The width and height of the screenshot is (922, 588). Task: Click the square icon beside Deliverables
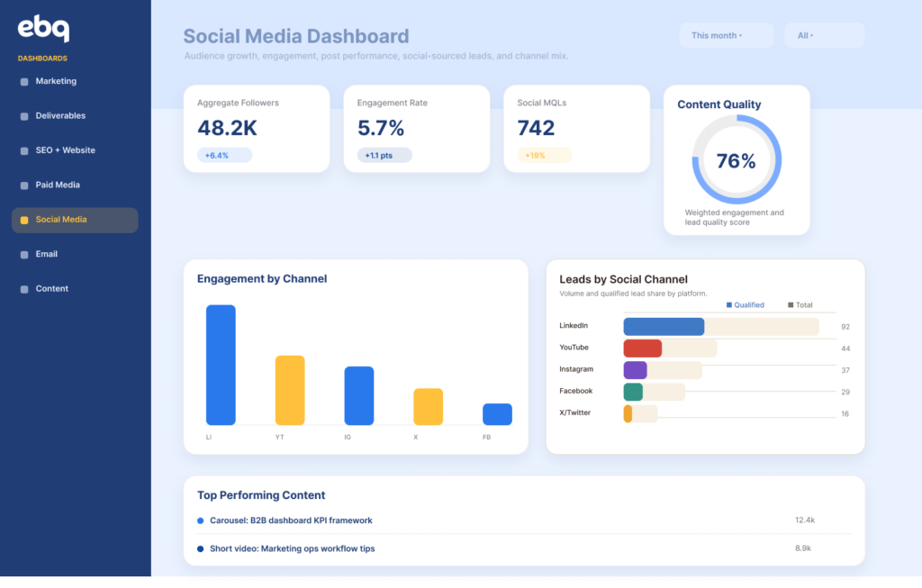click(x=24, y=116)
